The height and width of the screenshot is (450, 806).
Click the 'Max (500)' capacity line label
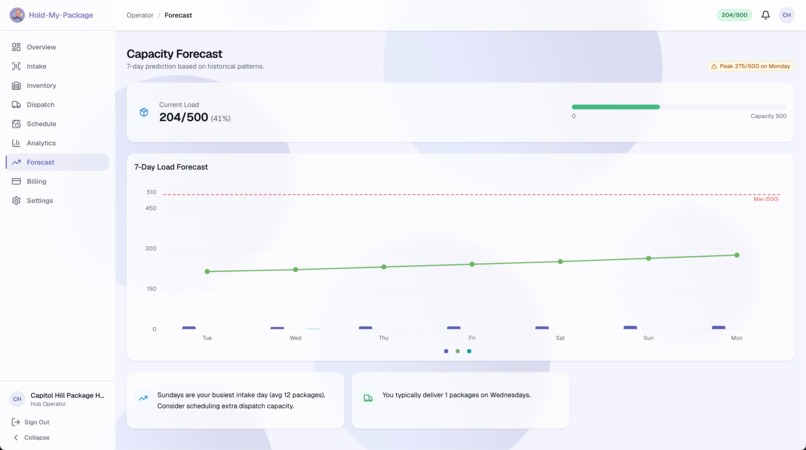tap(766, 199)
